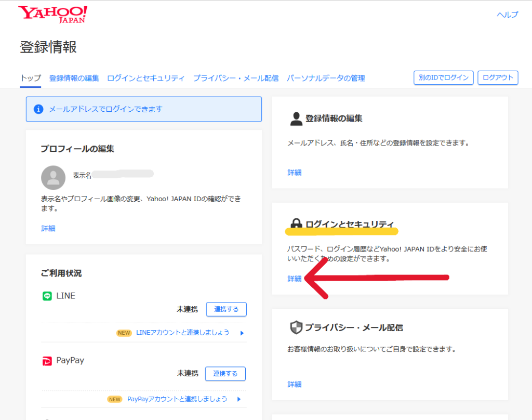The image size is (532, 420).
Task: Open the ヘルプ link
Action: pos(507,15)
